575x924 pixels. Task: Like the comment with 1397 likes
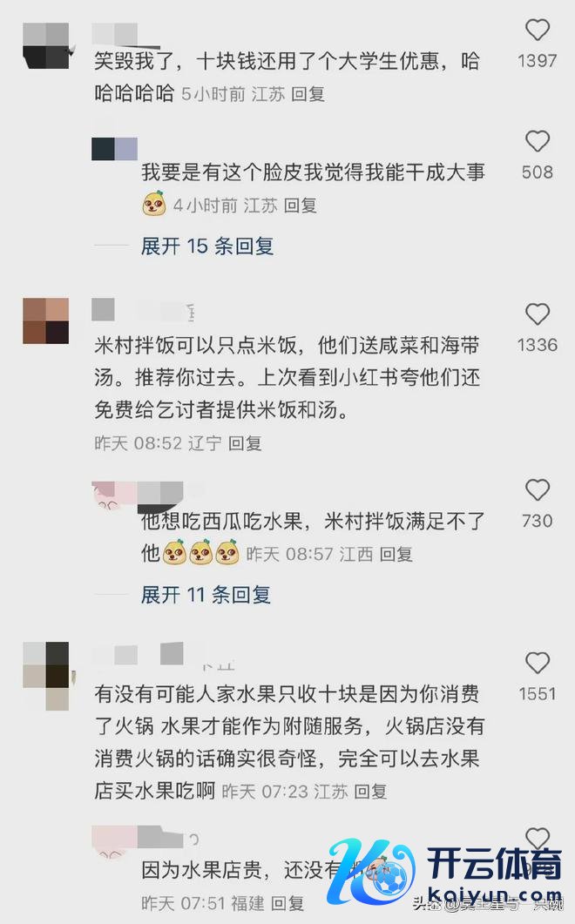coord(538,30)
